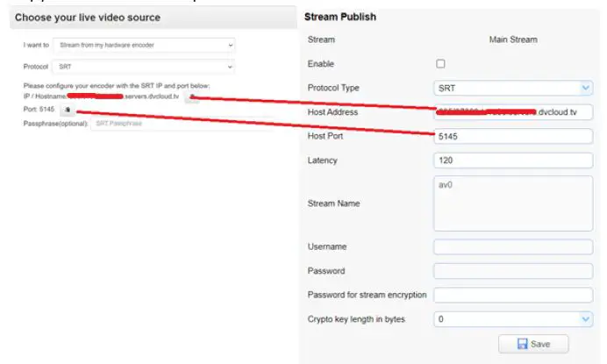Focus the stream encryption password field
The image size is (607, 364).
(513, 295)
